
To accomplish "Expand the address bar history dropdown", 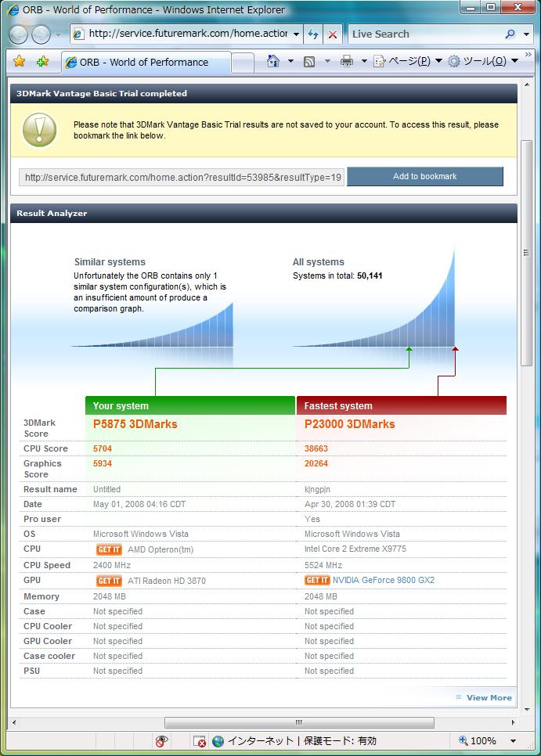I will 297,34.
